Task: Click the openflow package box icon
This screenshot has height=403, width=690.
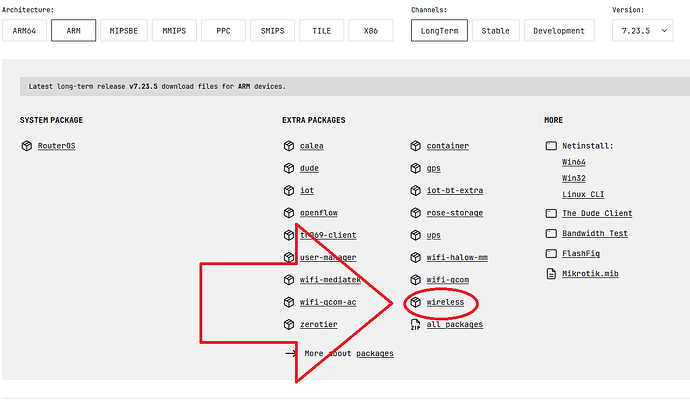Action: (289, 213)
